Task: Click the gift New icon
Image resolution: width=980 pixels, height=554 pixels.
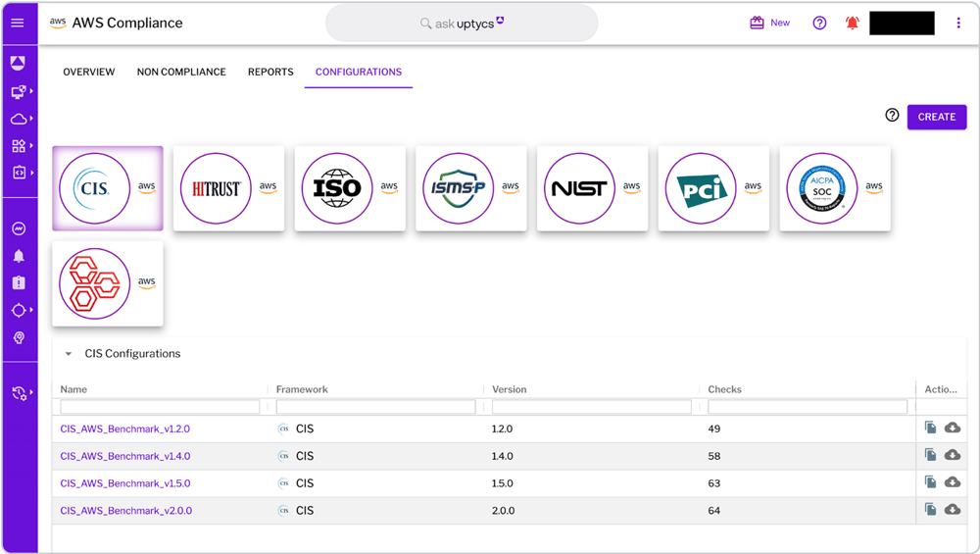Action: [757, 24]
